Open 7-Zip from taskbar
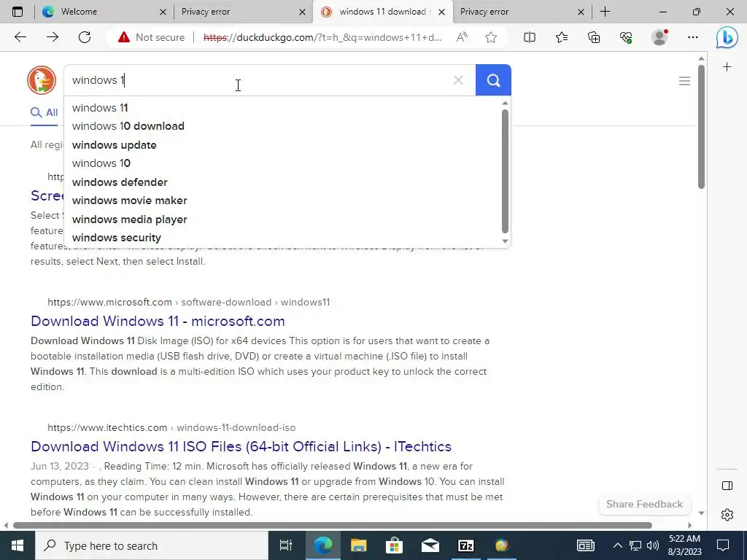 pyautogui.click(x=466, y=545)
